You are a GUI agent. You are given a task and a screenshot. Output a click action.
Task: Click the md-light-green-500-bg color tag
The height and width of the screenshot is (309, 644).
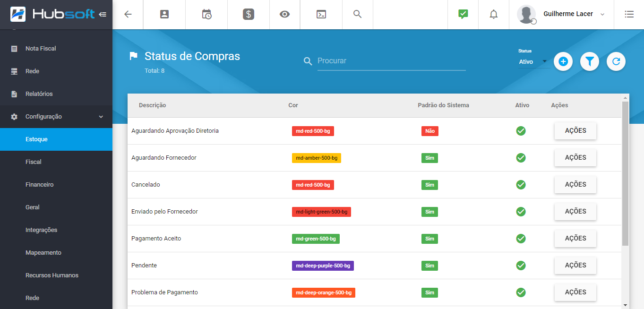pos(321,212)
